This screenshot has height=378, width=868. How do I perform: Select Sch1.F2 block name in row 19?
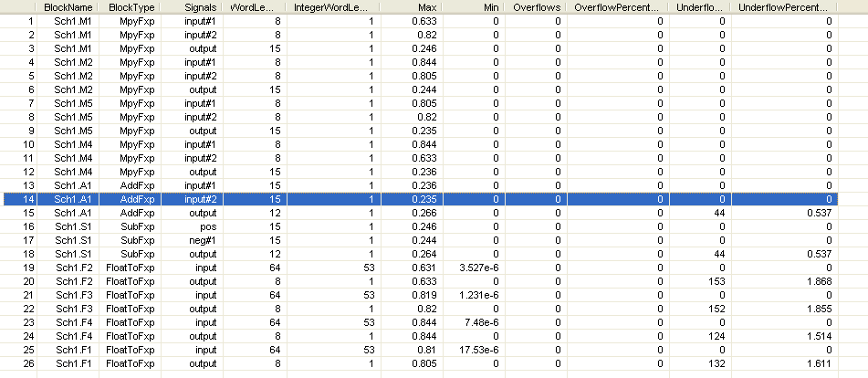click(68, 268)
